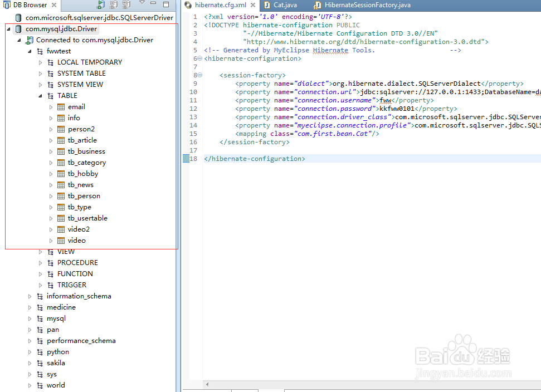Click the performance_schema schema icon
The image size is (541, 392).
tap(40, 341)
